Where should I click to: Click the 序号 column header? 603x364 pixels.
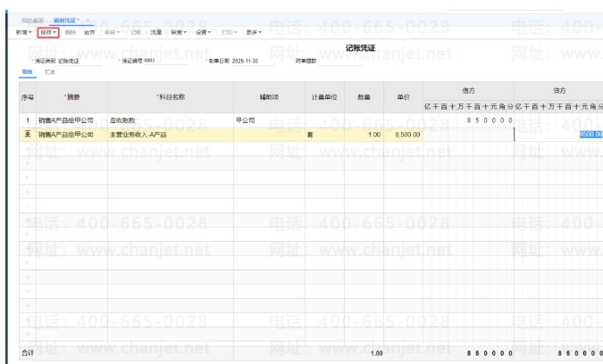[28, 97]
